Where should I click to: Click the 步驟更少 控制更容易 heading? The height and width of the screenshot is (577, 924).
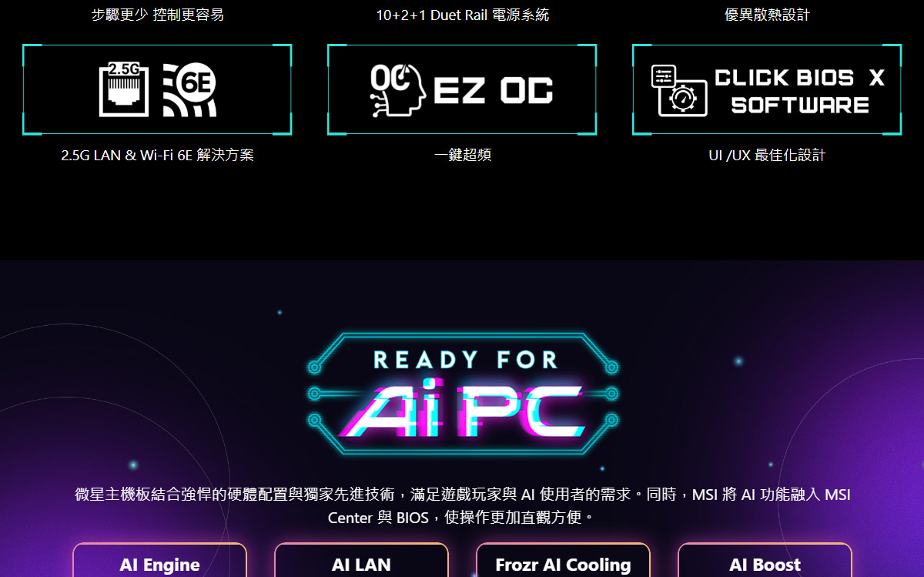(x=158, y=15)
